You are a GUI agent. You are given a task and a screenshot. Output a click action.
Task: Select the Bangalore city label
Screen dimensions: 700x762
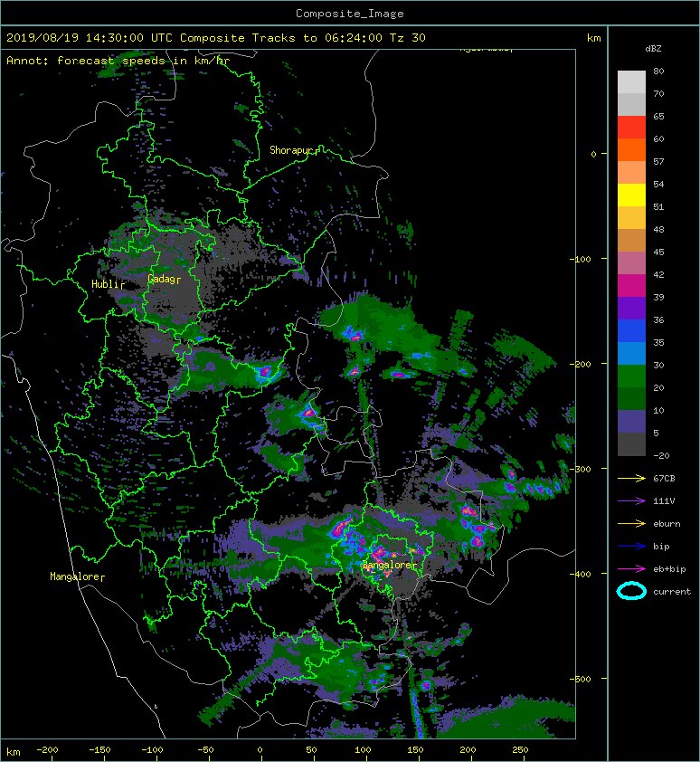tap(390, 565)
